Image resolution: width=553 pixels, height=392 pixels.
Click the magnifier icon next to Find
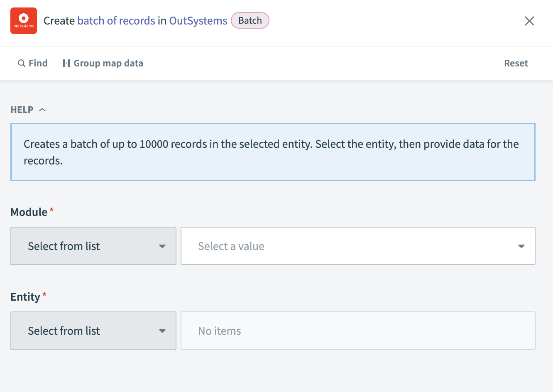pyautogui.click(x=21, y=63)
